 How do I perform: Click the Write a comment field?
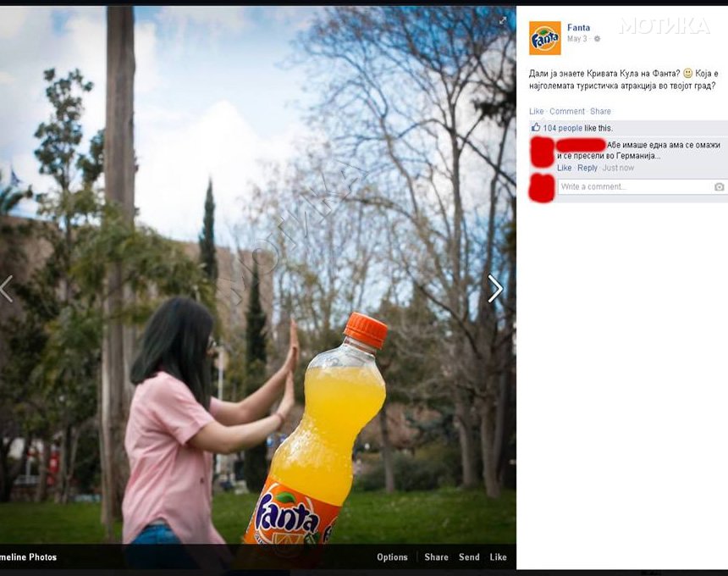641,186
